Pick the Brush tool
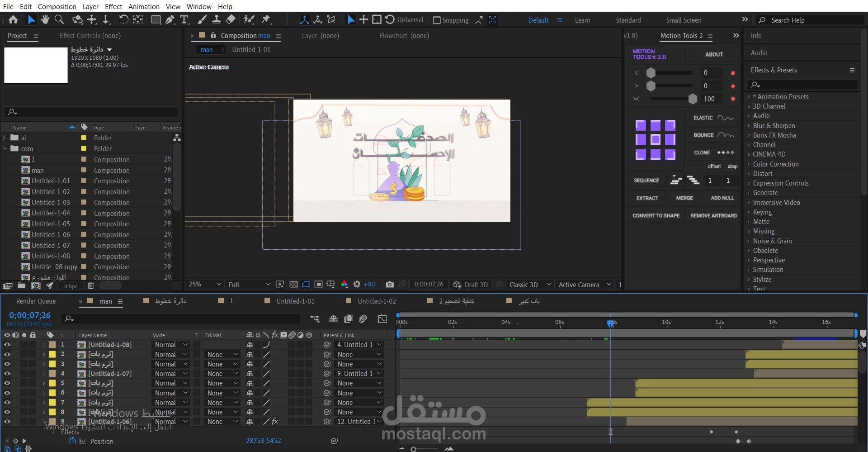The height and width of the screenshot is (452, 868). (x=202, y=19)
